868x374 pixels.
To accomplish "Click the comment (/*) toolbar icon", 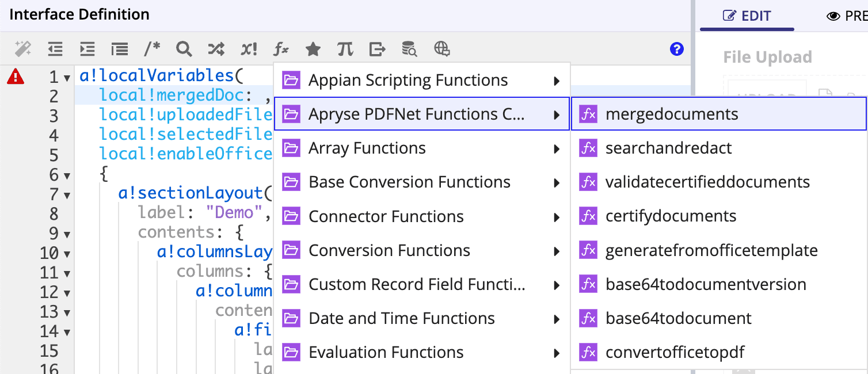I will 152,49.
